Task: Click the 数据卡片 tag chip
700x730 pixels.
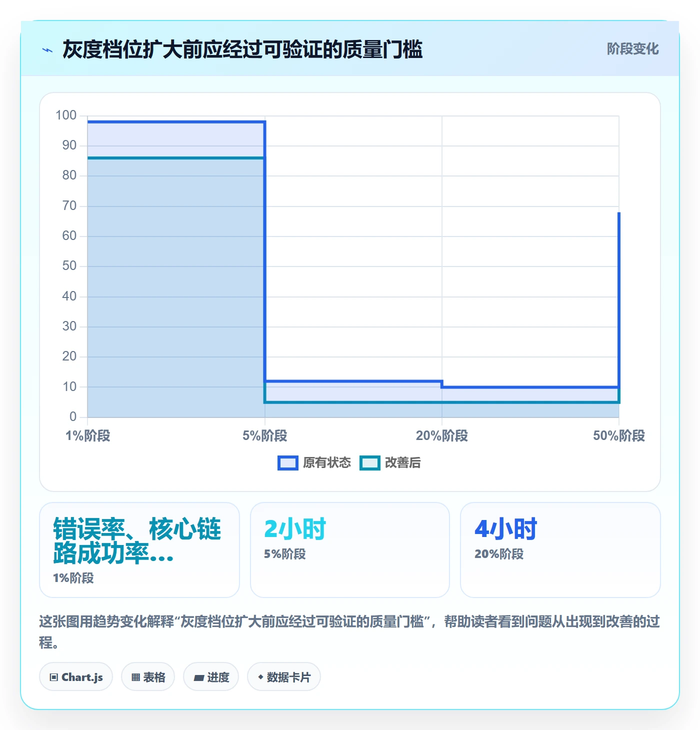Action: click(284, 677)
